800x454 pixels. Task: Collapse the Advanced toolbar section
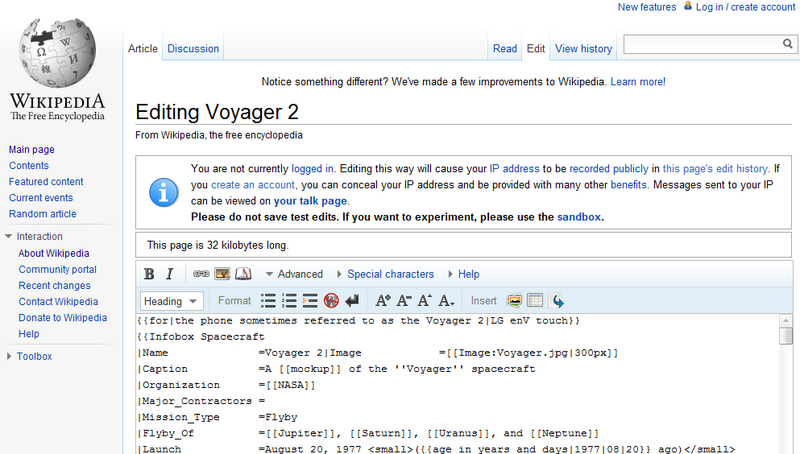(x=294, y=274)
